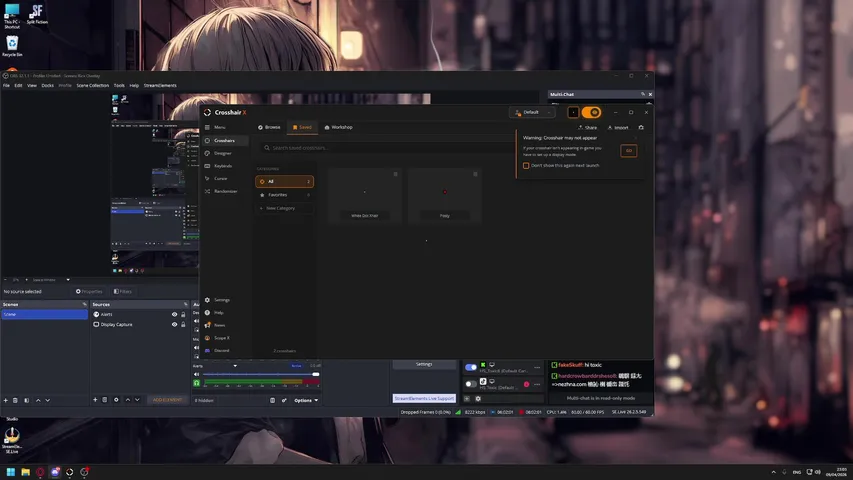Open OBS Scene Collection menu

(92, 85)
